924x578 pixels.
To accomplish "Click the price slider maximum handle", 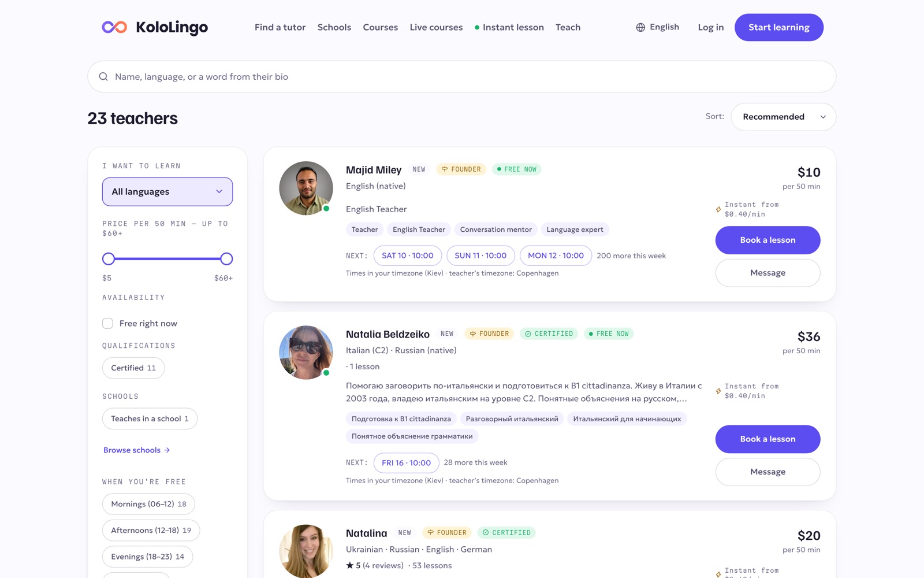I will 226,258.
